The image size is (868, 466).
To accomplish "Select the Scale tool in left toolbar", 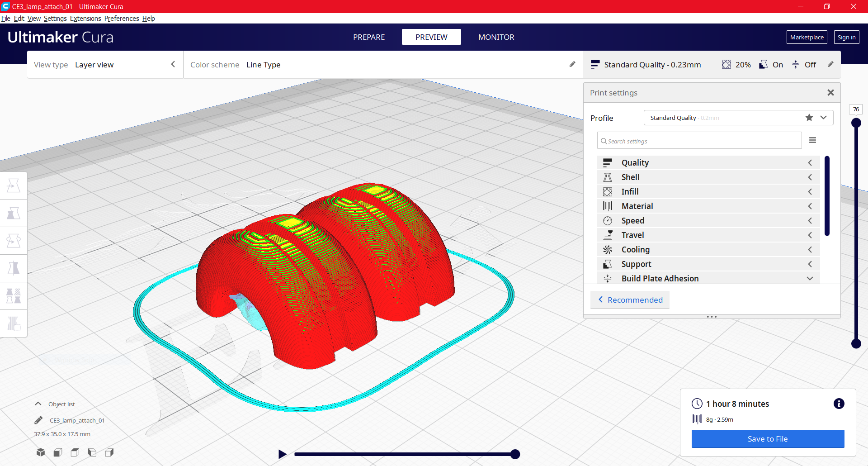I will click(x=14, y=213).
